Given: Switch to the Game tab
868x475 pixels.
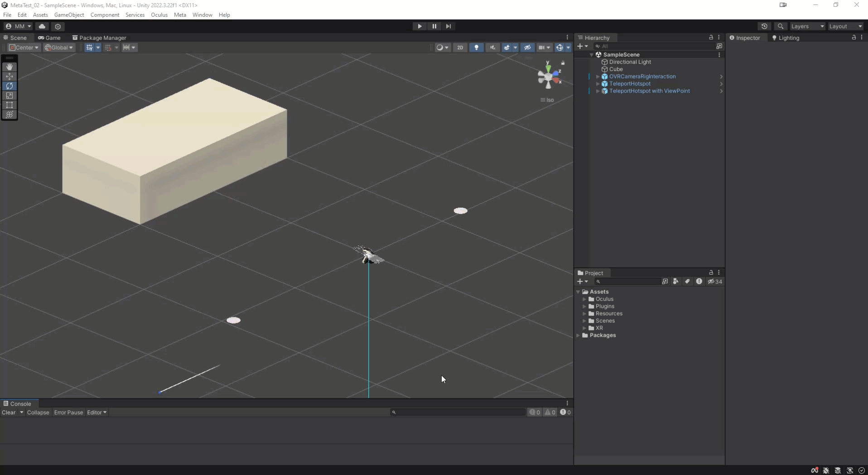Looking at the screenshot, I should (x=49, y=38).
